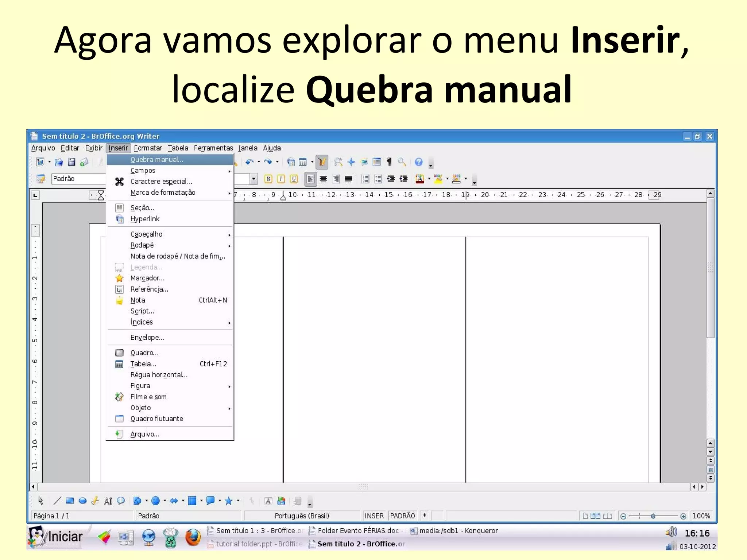Send document as e-mail icon

coord(84,162)
